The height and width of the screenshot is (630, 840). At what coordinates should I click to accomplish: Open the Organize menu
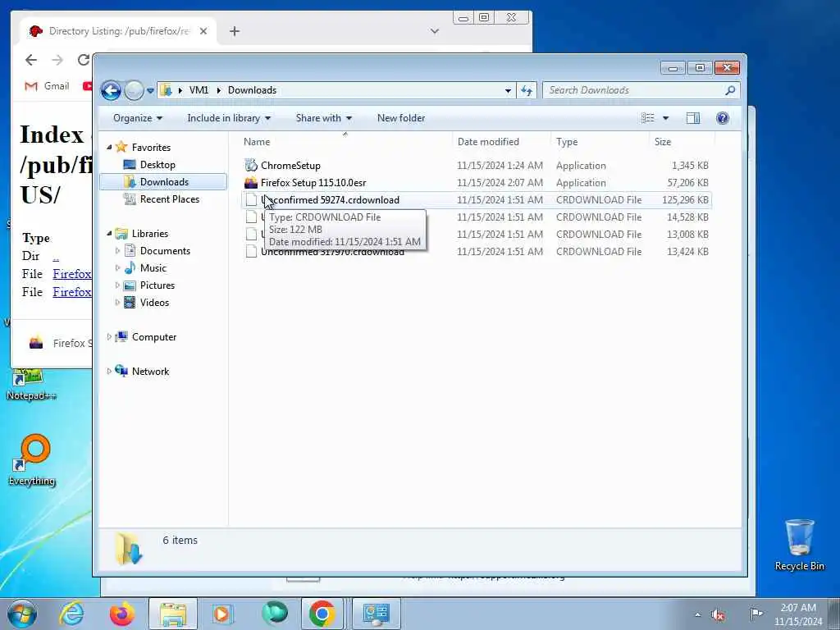(138, 118)
